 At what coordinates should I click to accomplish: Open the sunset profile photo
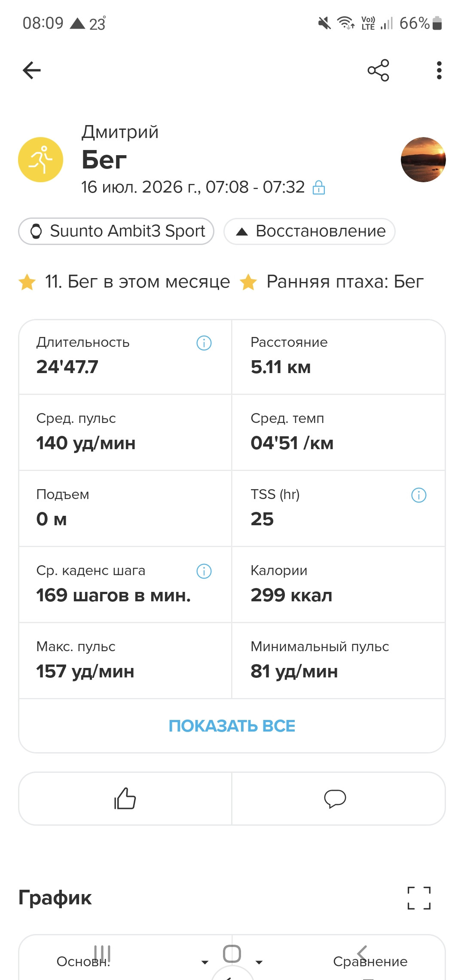coord(423,160)
